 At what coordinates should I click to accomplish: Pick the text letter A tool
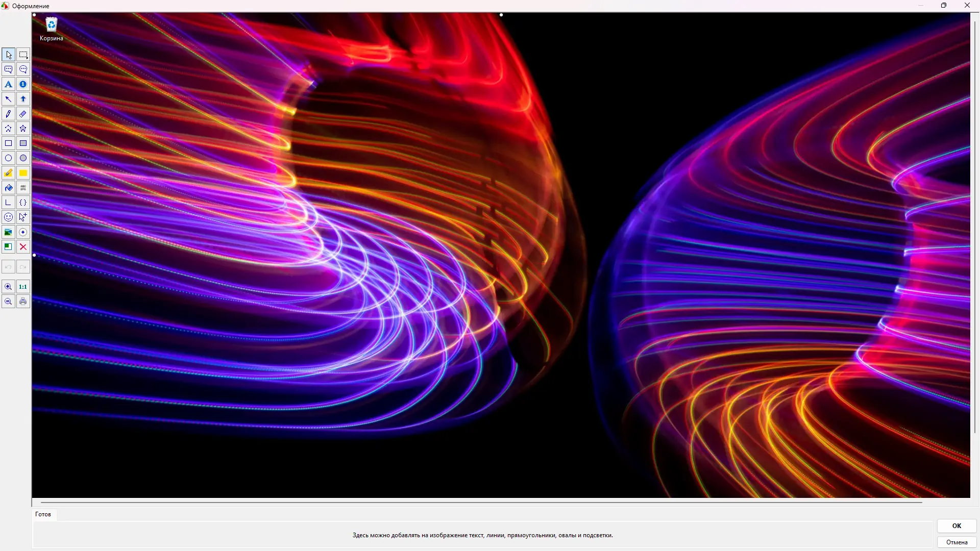click(x=8, y=84)
